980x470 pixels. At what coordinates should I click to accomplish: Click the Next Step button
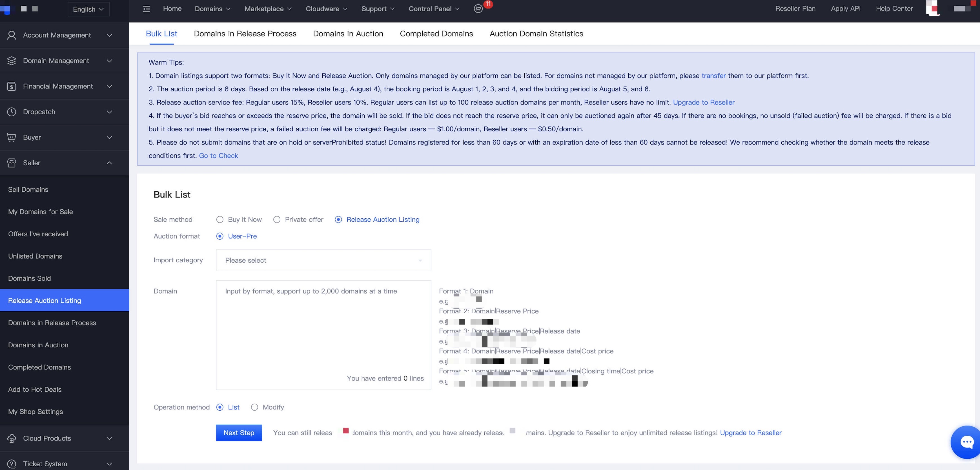point(239,433)
